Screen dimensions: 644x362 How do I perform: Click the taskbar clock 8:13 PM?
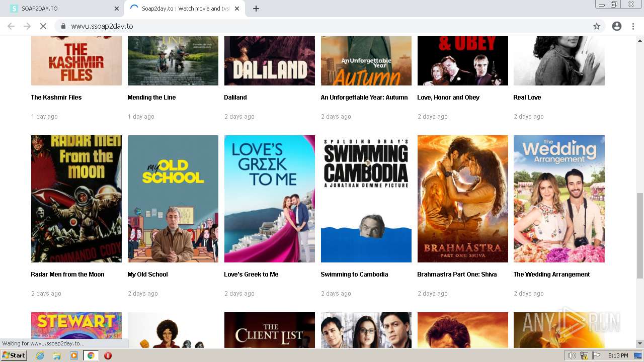tap(618, 355)
